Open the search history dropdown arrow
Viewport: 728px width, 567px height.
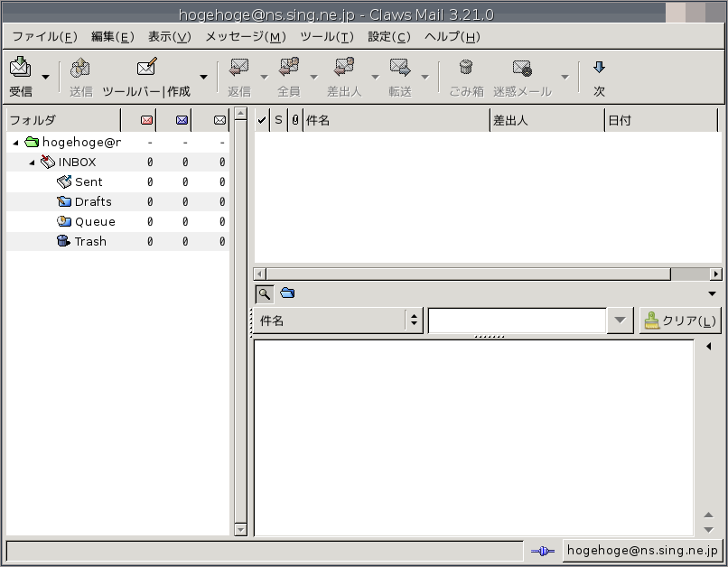pyautogui.click(x=620, y=321)
